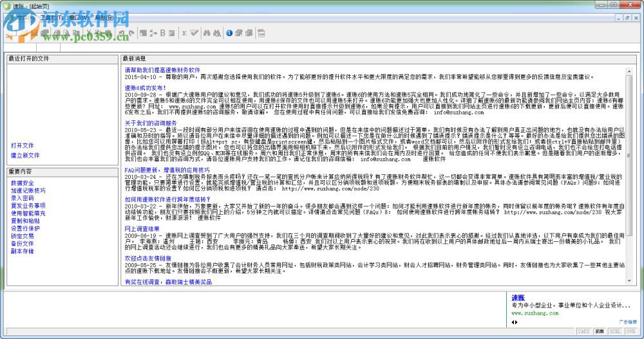
Task: Click the NUM status bar indicator
Action: pos(600,331)
